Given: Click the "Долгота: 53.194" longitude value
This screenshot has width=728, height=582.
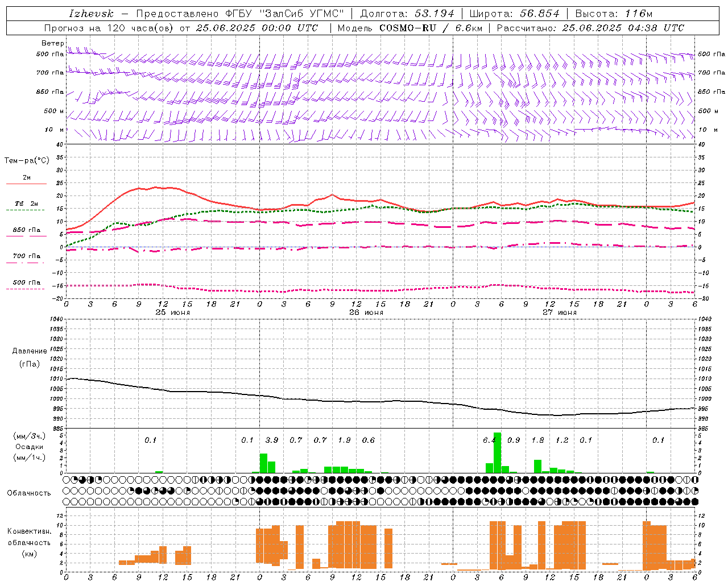Looking at the screenshot, I should click(x=407, y=14).
